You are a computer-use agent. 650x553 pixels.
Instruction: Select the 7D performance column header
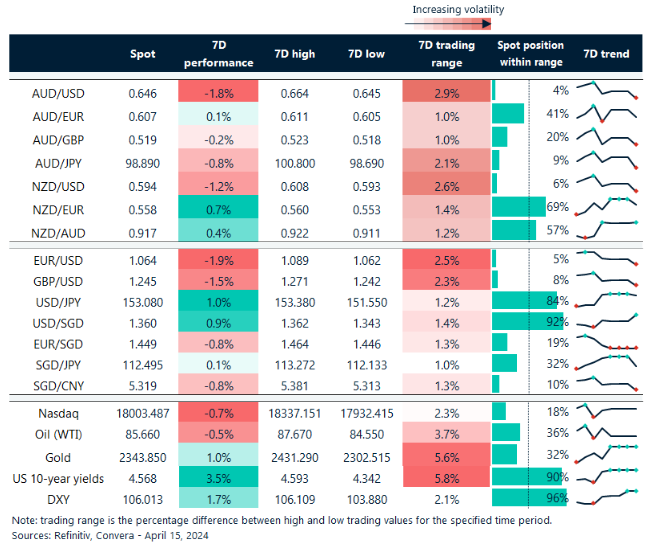click(219, 53)
